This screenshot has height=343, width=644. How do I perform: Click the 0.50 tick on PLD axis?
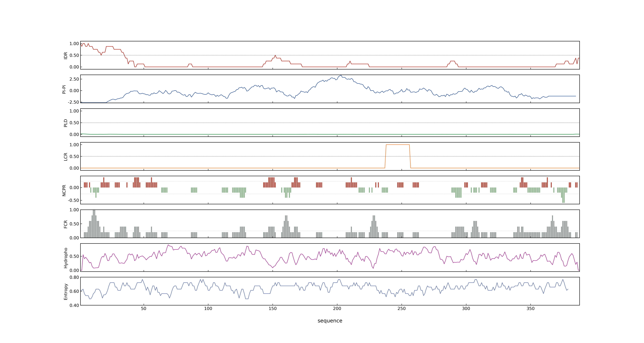74,123
